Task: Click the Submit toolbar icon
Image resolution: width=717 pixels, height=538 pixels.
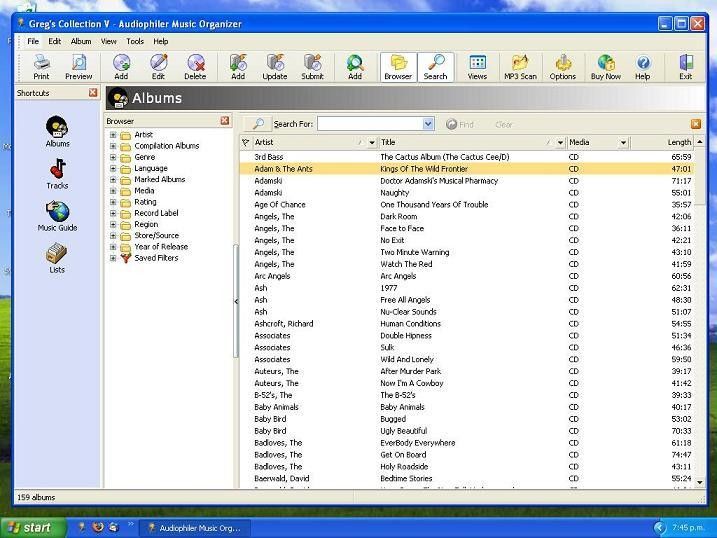Action: pos(312,67)
